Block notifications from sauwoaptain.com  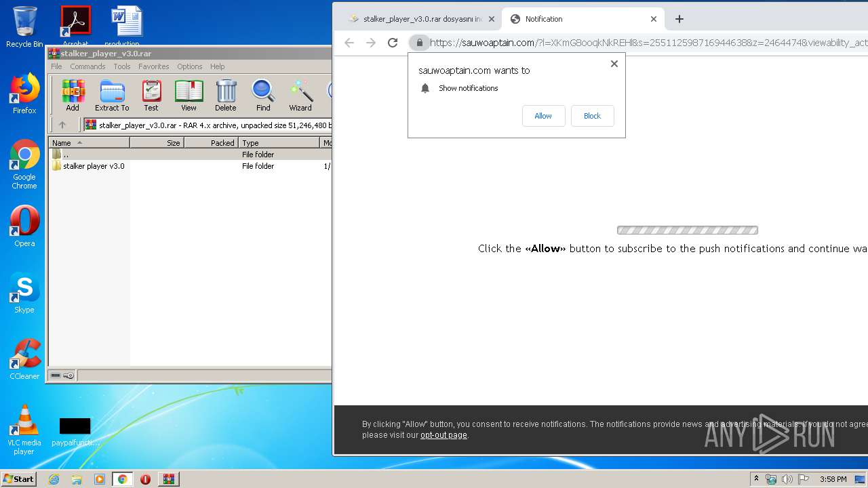[592, 116]
